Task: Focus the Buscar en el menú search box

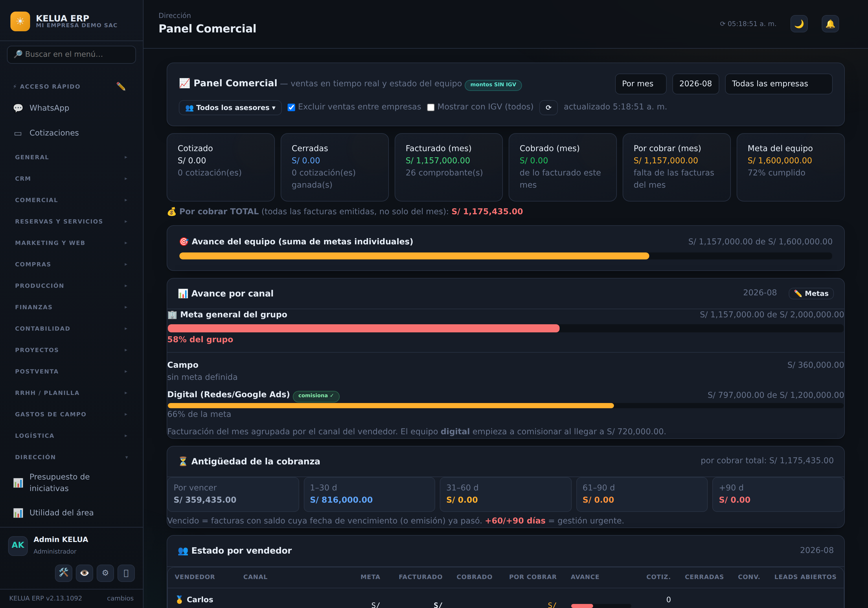Action: pos(71,54)
